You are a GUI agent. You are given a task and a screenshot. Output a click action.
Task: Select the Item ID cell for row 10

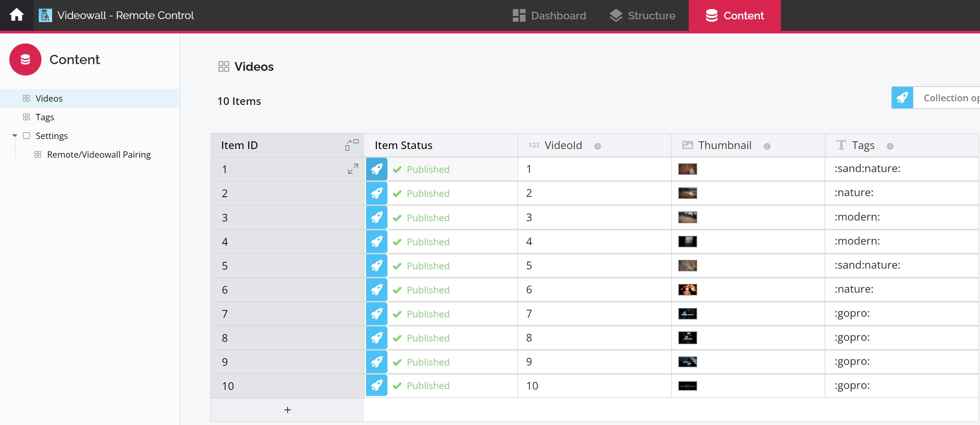tap(287, 386)
